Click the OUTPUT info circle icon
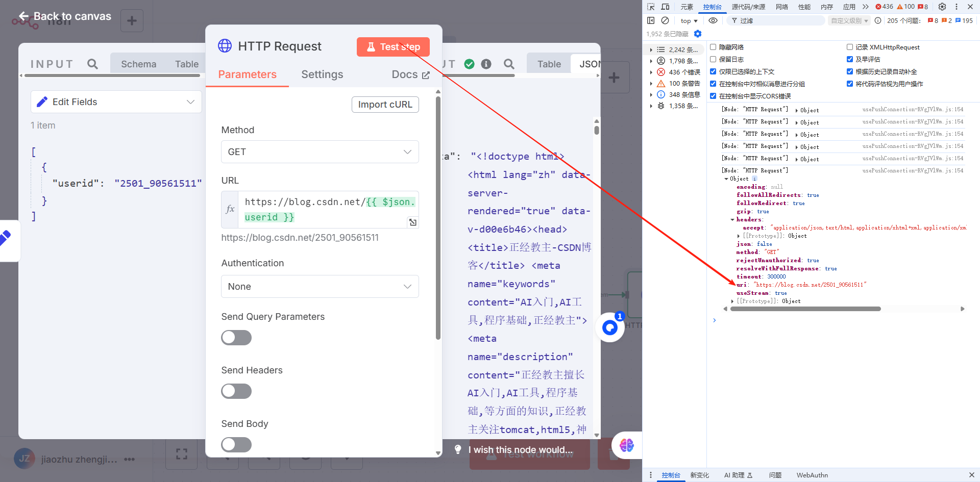The image size is (980, 482). tap(486, 64)
